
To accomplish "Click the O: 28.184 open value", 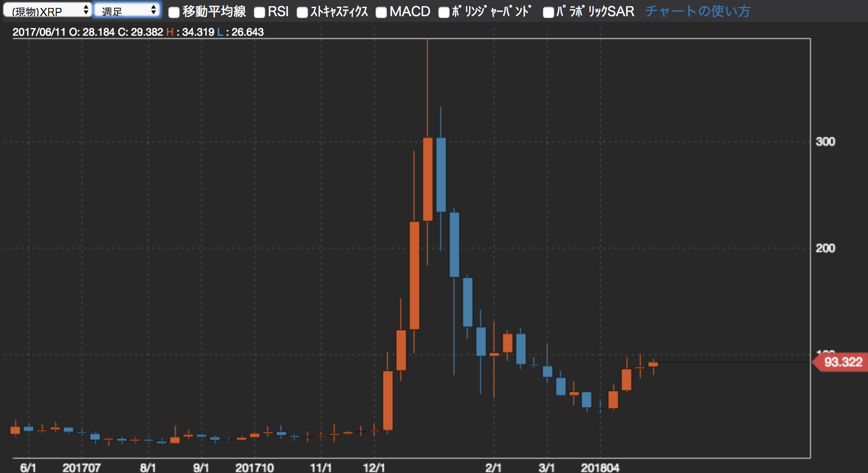I will (x=92, y=32).
